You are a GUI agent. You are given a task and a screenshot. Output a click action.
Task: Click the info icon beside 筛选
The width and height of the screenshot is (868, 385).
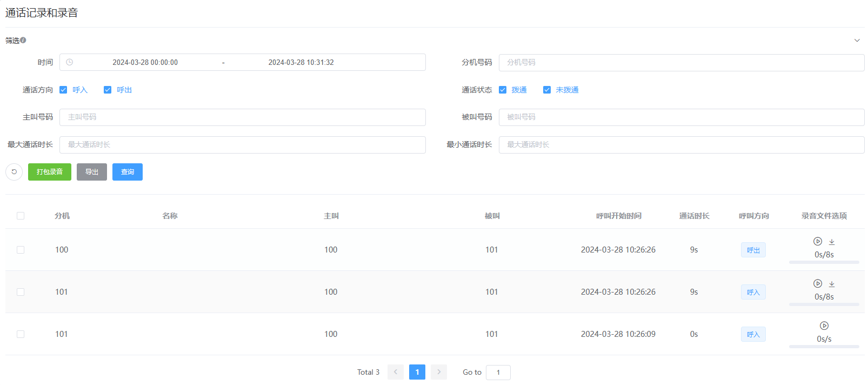(23, 40)
